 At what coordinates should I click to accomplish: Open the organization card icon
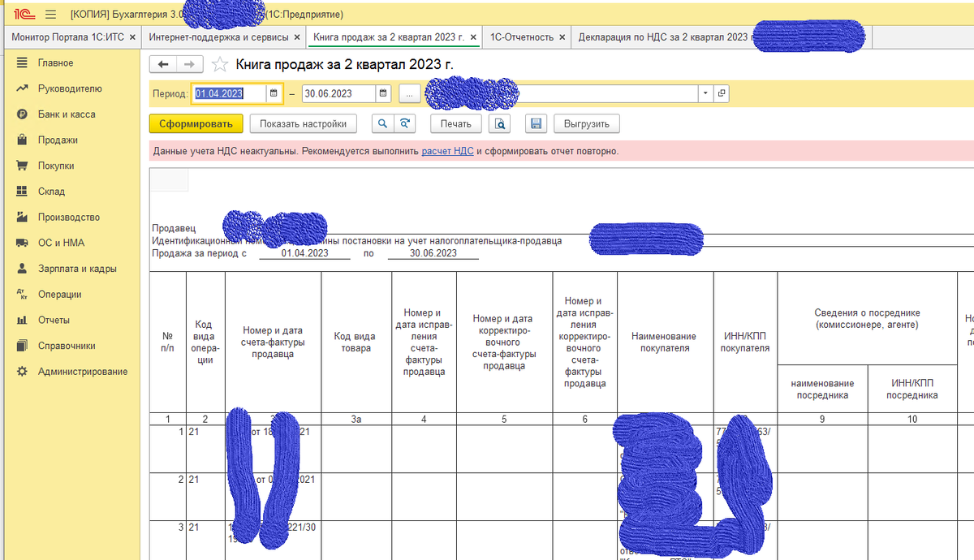pyautogui.click(x=721, y=94)
